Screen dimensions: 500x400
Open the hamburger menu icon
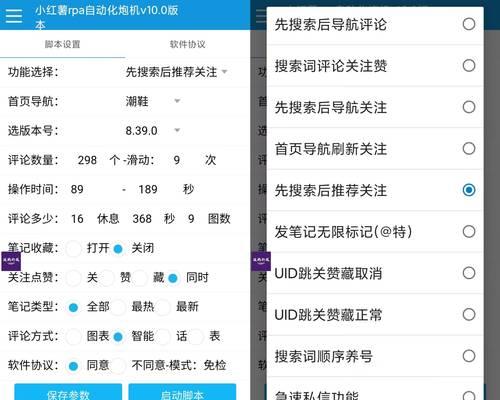click(x=14, y=16)
